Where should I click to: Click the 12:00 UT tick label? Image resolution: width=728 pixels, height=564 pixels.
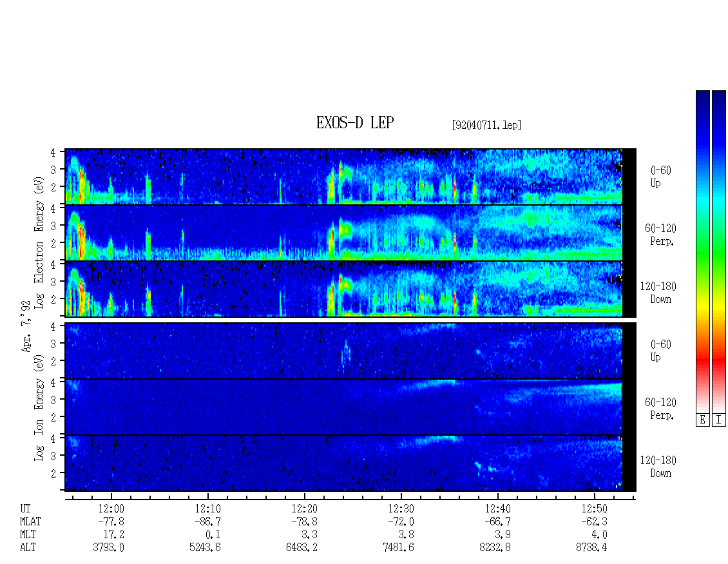(x=111, y=509)
